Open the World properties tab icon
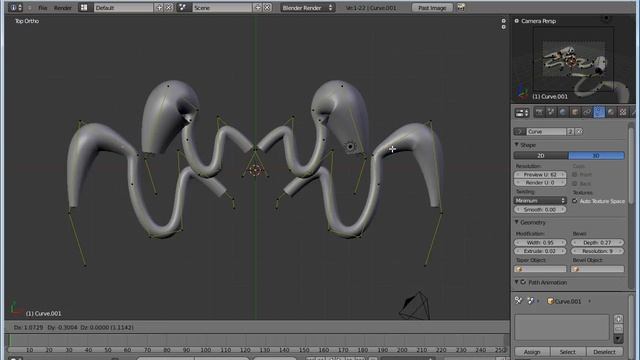 point(563,112)
